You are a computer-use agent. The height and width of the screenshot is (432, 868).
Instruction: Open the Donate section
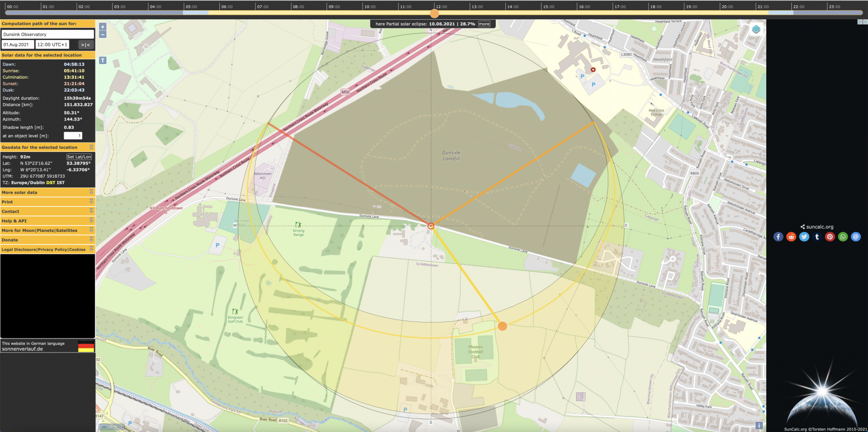(48, 240)
